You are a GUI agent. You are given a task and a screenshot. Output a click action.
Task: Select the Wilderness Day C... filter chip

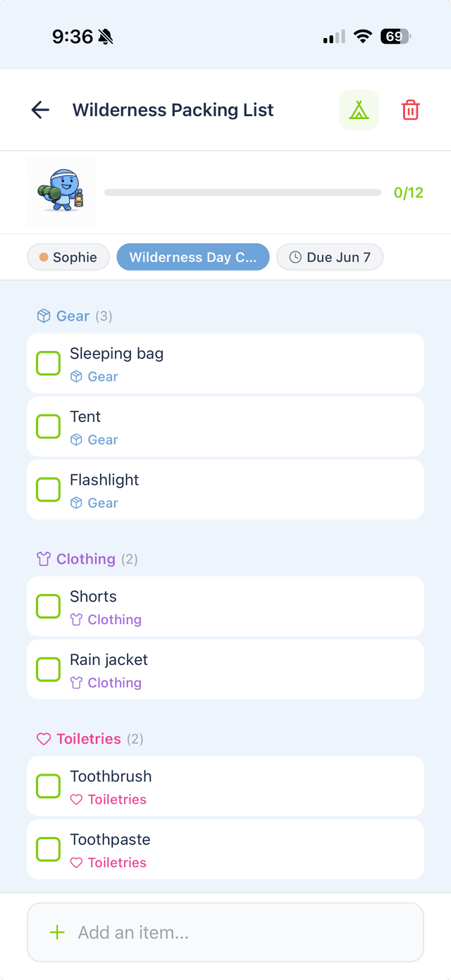point(193,256)
